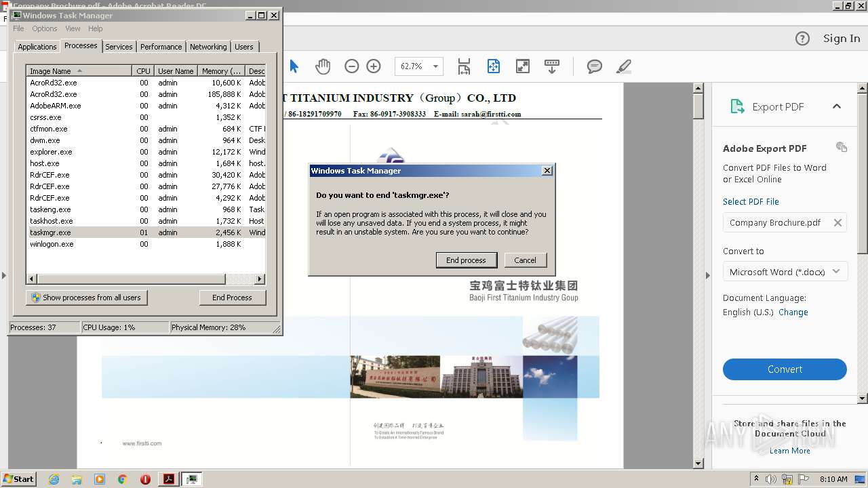Select the AdobeARM.exe process row

[145, 106]
